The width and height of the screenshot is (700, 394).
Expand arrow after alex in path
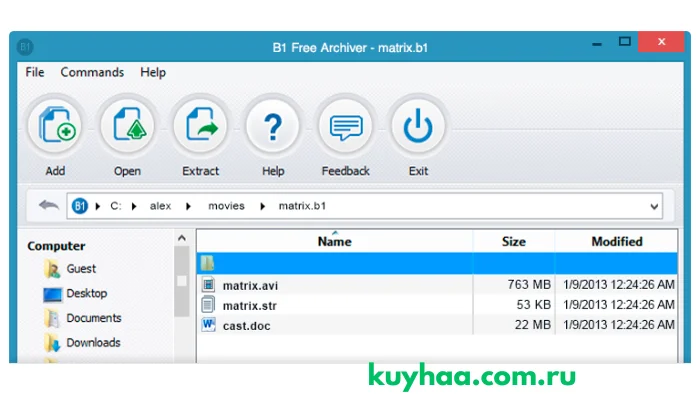[188, 206]
